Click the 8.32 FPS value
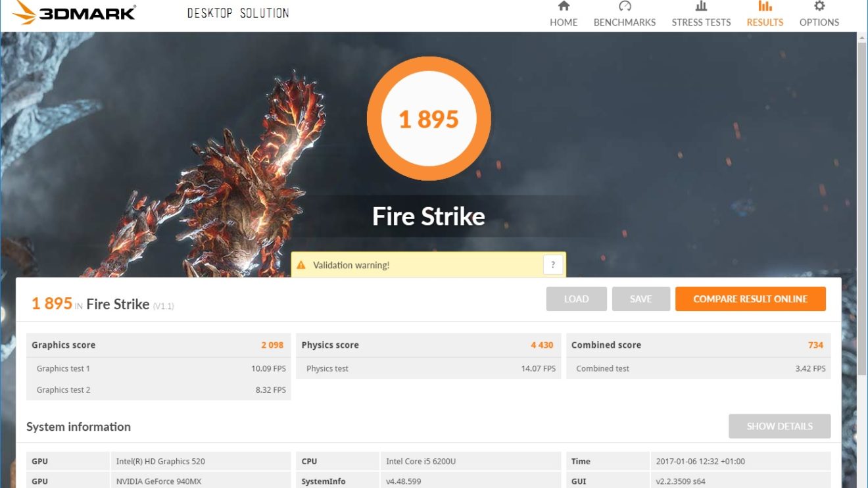The width and height of the screenshot is (868, 488). (x=270, y=389)
